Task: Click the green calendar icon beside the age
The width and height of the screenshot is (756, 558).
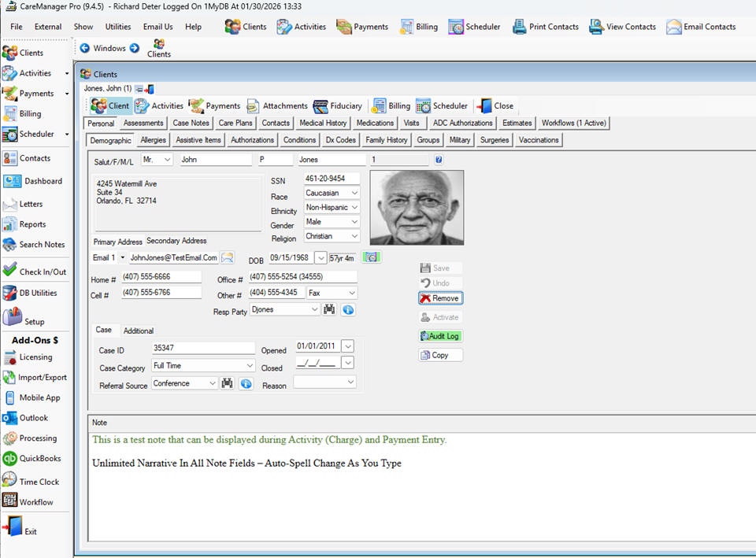Action: (x=371, y=257)
